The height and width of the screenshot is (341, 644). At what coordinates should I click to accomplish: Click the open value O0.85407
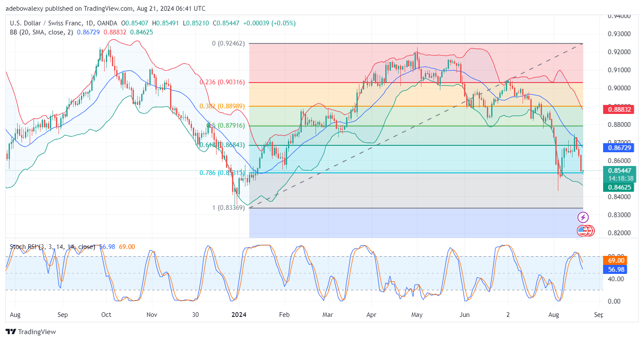coord(135,23)
